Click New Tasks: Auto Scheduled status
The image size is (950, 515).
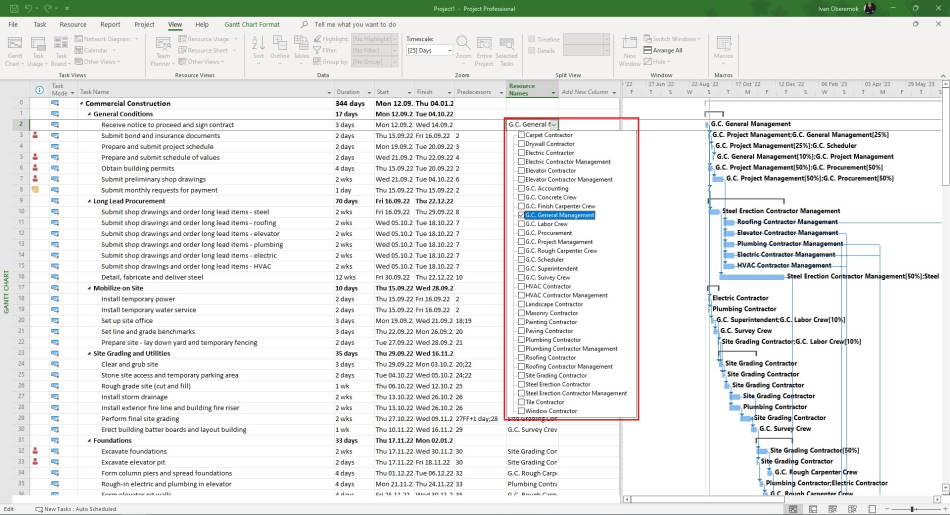[75, 509]
